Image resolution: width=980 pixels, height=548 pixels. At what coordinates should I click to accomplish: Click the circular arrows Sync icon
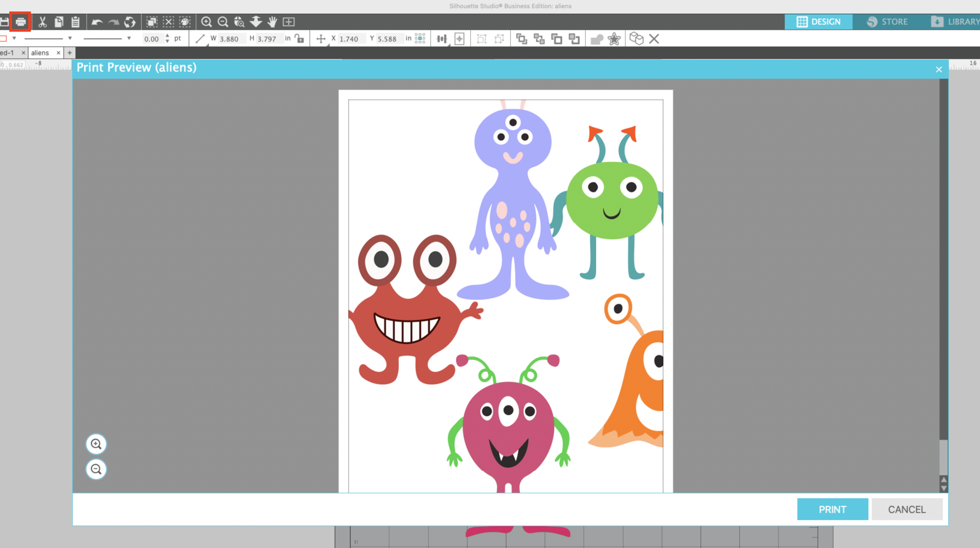tap(130, 22)
